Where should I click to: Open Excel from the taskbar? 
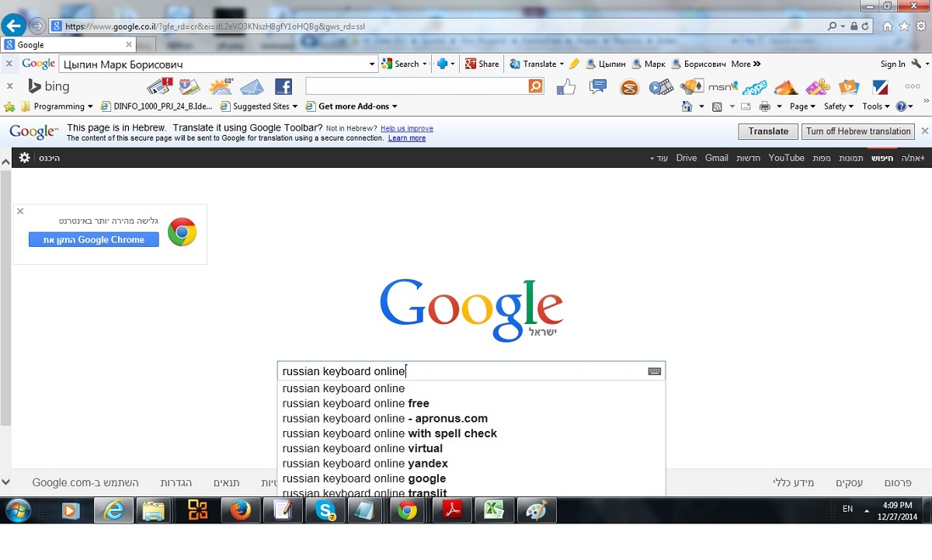click(x=494, y=510)
